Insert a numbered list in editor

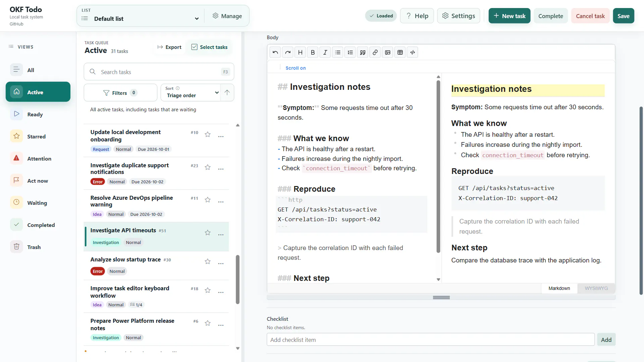350,52
